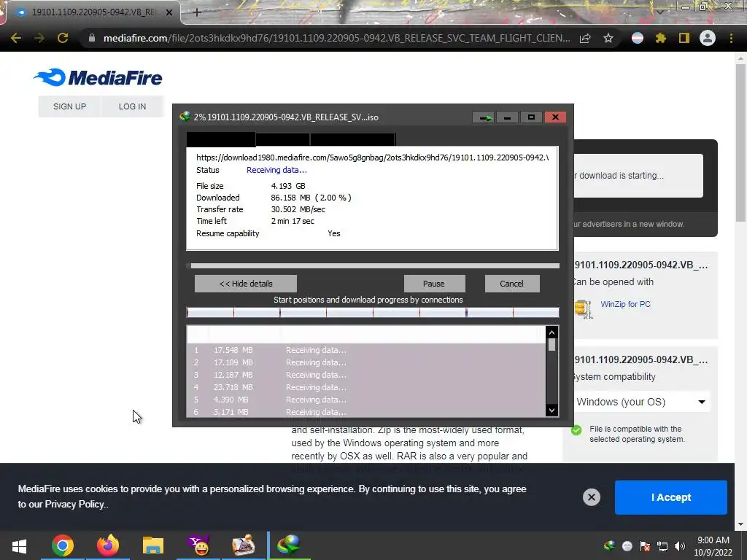
Task: Accept cookies with I Accept
Action: pyautogui.click(x=671, y=497)
